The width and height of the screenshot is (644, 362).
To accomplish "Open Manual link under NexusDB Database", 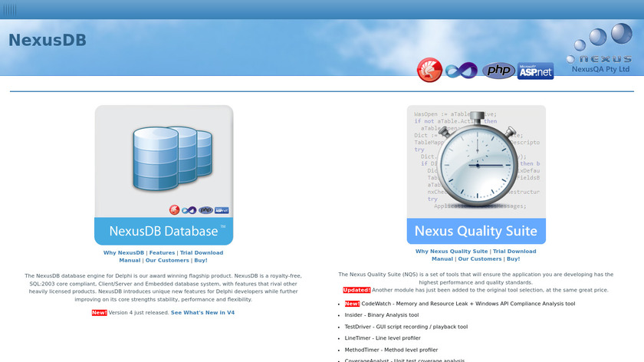I will click(x=130, y=261).
